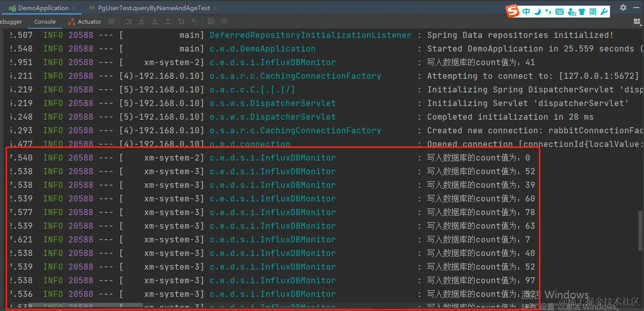The image size is (644, 311).
Task: Click the log line with count 41
Action: tap(322, 63)
